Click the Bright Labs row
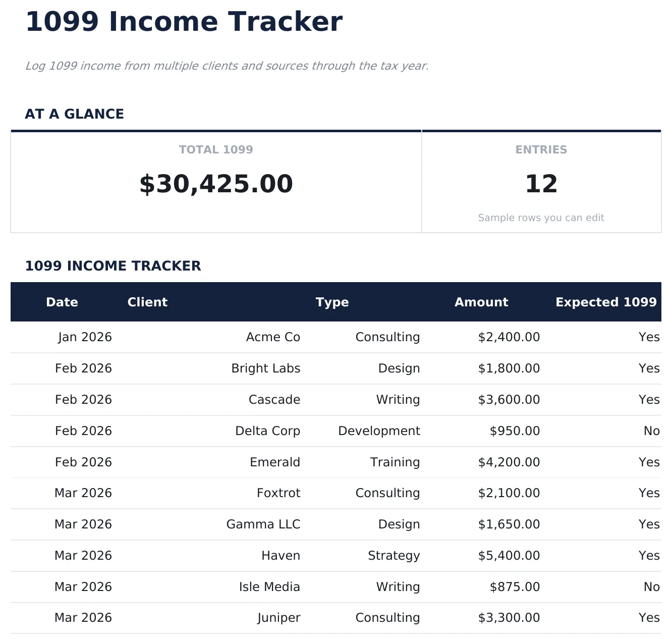The height and width of the screenshot is (644, 672). [x=265, y=368]
